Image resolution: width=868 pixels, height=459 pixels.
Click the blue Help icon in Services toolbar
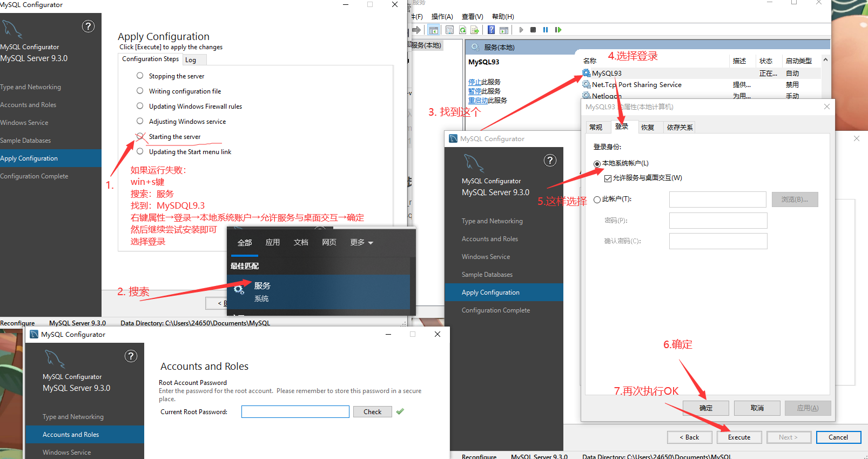pos(491,30)
